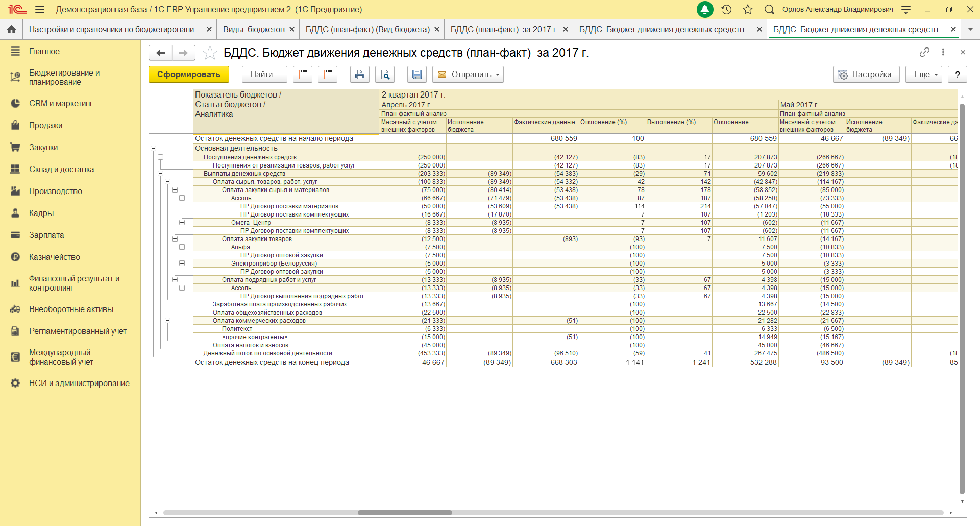This screenshot has height=526, width=980.
Task: Open the main menu hamburger icon
Action: tap(40, 9)
